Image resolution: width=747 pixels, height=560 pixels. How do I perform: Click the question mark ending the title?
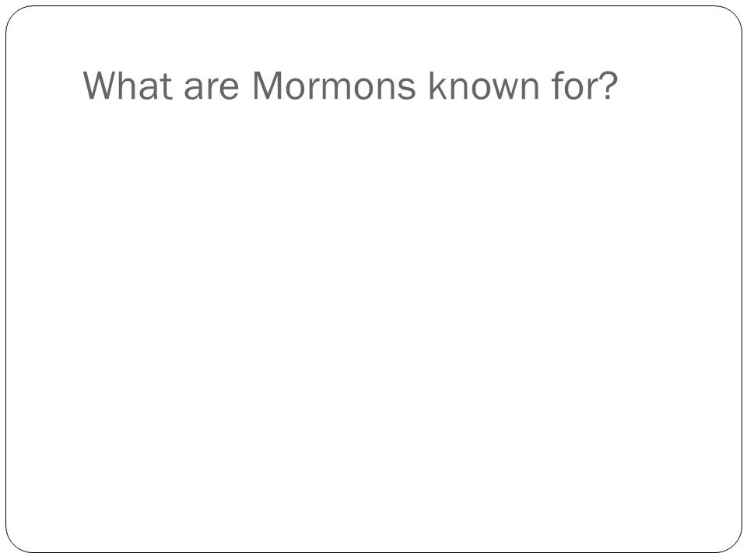[x=608, y=86]
